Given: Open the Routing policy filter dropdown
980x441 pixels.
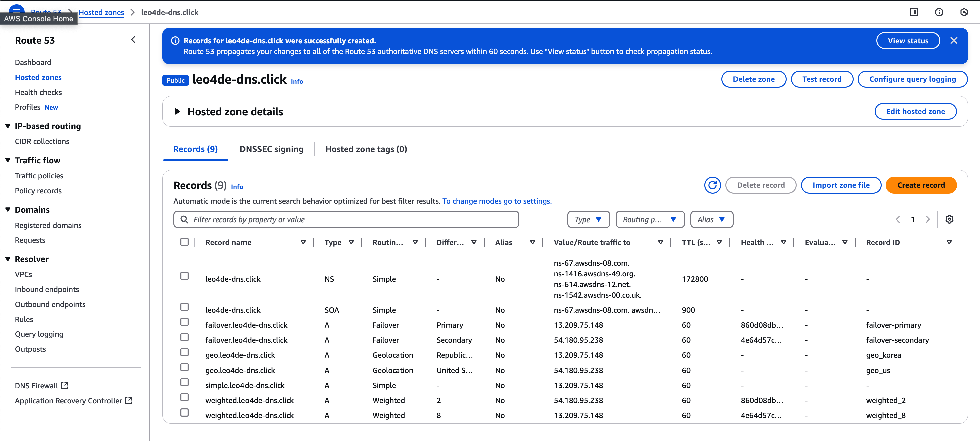Looking at the screenshot, I should [x=650, y=219].
